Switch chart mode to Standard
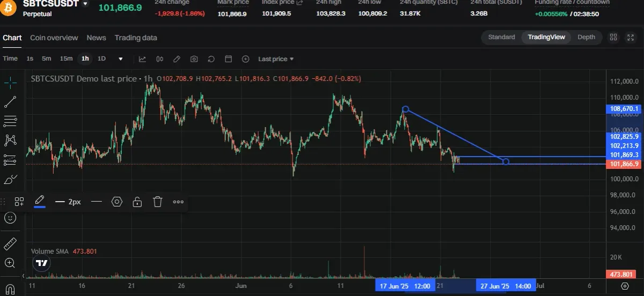 coord(501,37)
